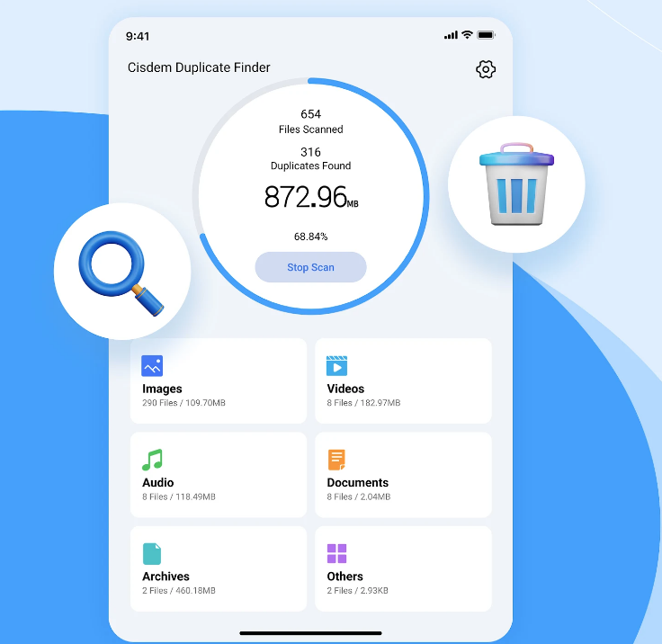This screenshot has height=644, width=662.
Task: Click the circular scan progress ring
Action: 310,196
